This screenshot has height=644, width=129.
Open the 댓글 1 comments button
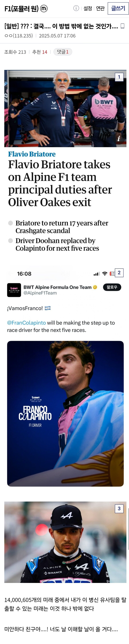click(63, 52)
